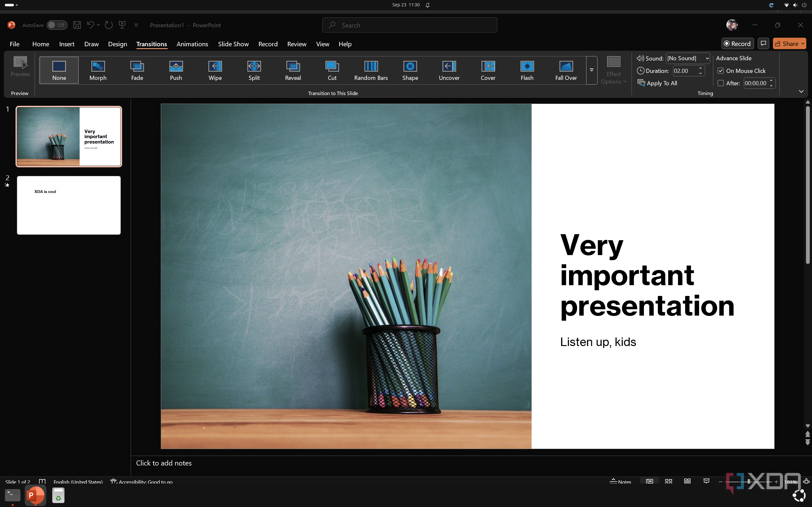Open the comments pane icon

click(x=763, y=44)
